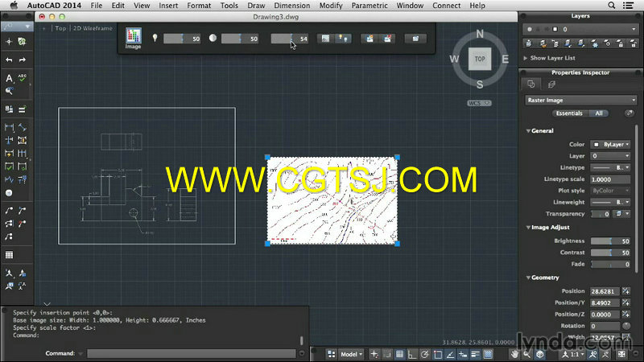Toggle Transparency display in status bar
The height and width of the screenshot is (362, 644).
[x=488, y=354]
